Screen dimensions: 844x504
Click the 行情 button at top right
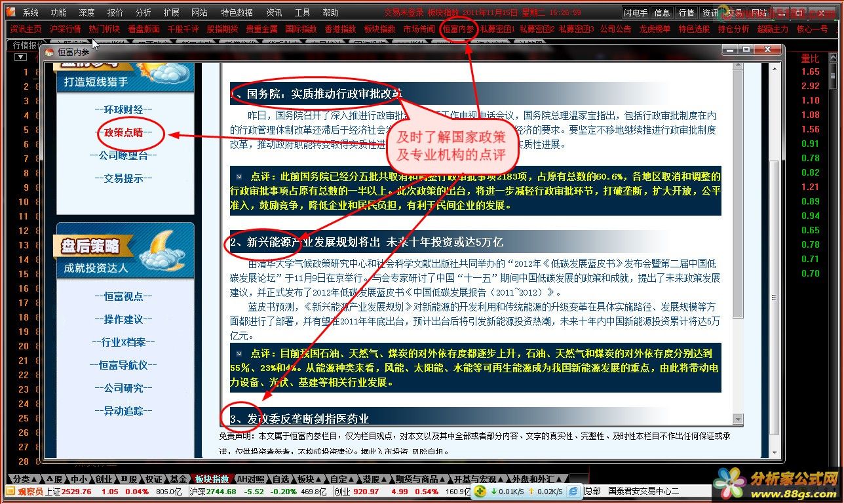687,12
